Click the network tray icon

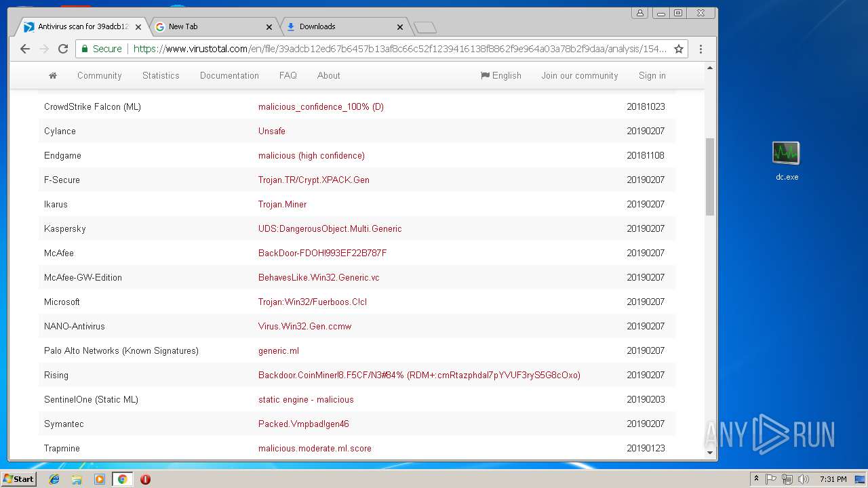[x=787, y=479]
